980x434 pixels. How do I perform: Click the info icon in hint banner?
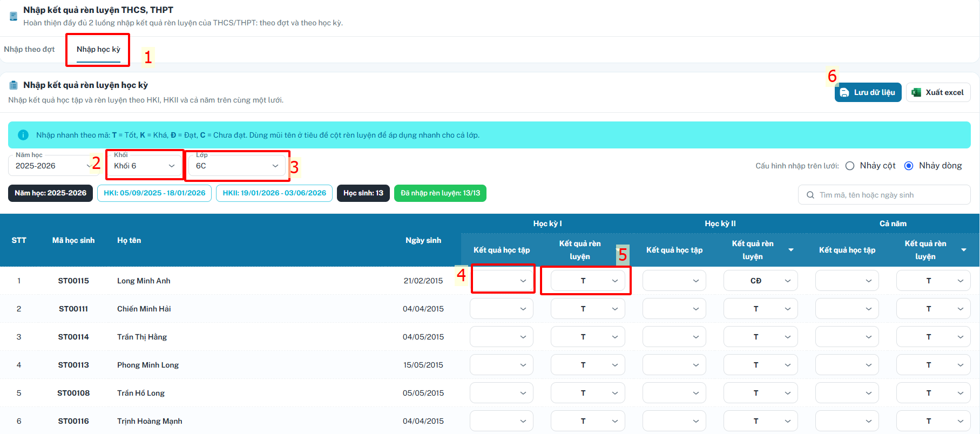coord(23,135)
